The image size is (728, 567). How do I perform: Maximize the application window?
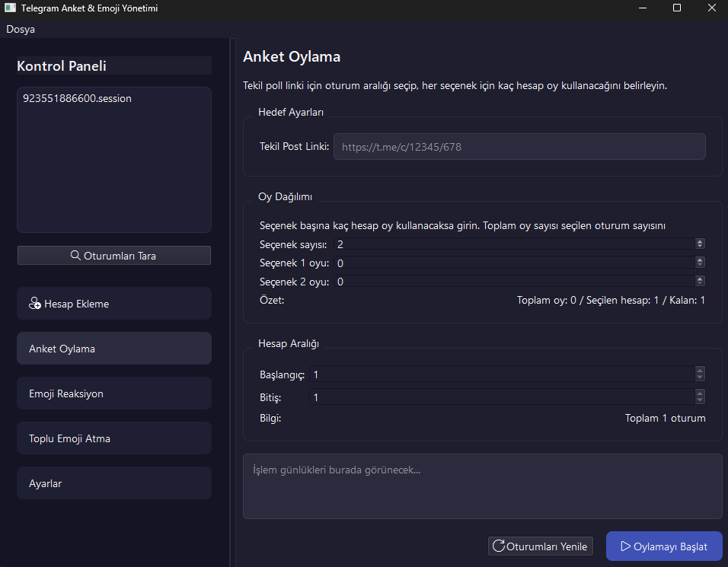pyautogui.click(x=677, y=8)
